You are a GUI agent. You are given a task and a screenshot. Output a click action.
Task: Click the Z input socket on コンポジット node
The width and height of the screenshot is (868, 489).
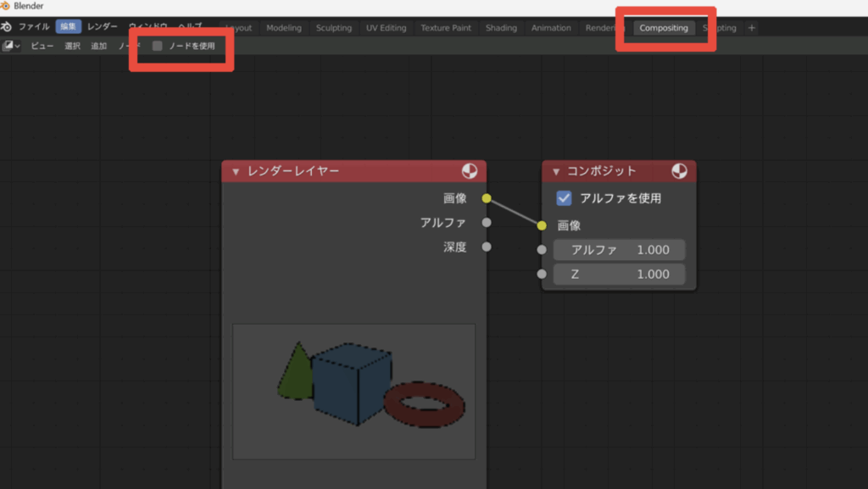[542, 275]
